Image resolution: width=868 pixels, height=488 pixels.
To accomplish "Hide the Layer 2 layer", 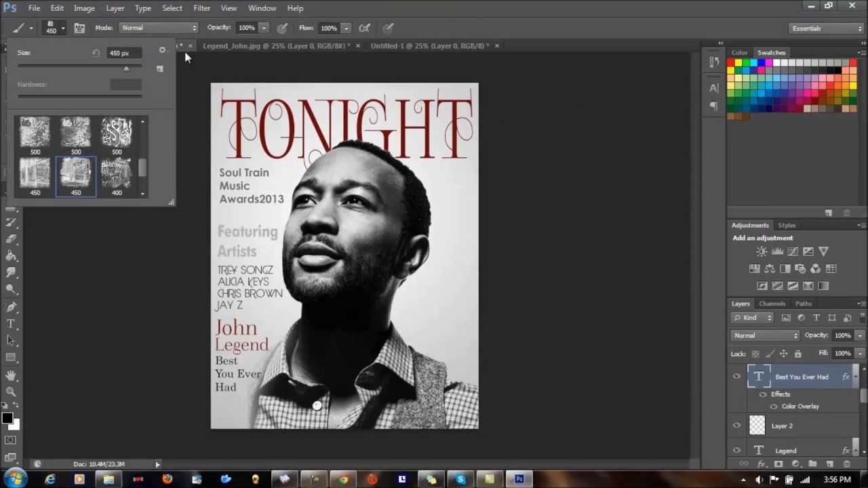I will point(736,426).
